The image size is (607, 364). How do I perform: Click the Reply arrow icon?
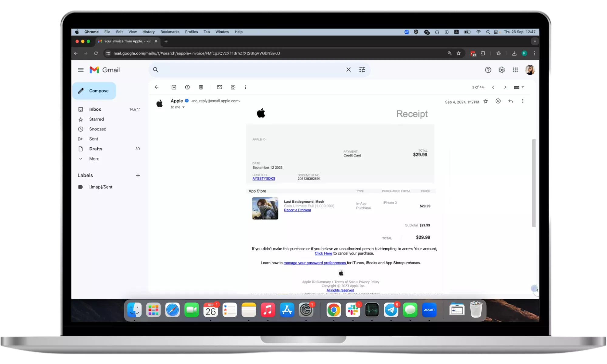[510, 101]
